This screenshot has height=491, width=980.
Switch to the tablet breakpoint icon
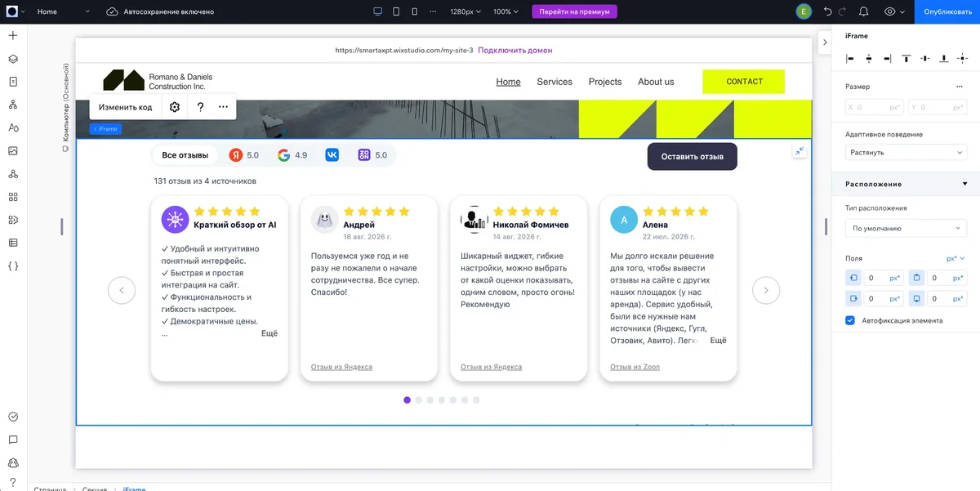pos(396,11)
